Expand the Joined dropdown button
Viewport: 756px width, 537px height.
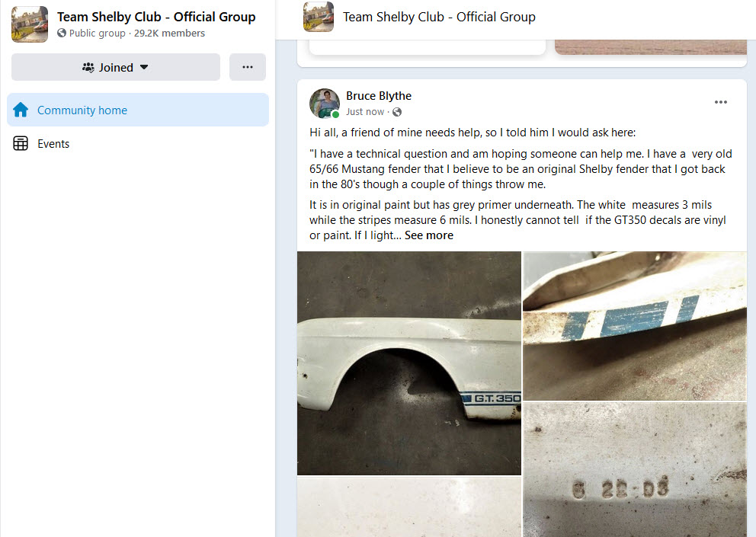(116, 67)
